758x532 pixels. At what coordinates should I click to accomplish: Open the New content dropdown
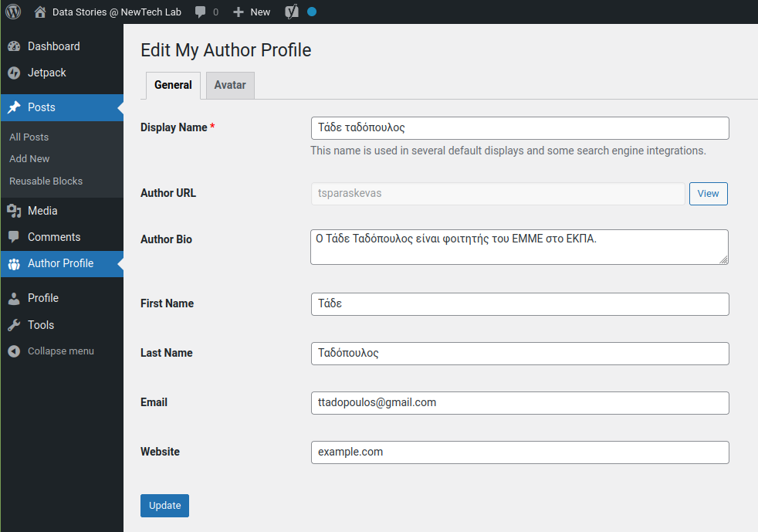[x=251, y=11]
